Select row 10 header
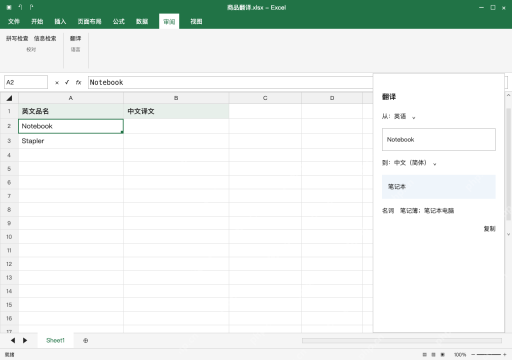Screen dimensions: 512x360 pos(9,237)
